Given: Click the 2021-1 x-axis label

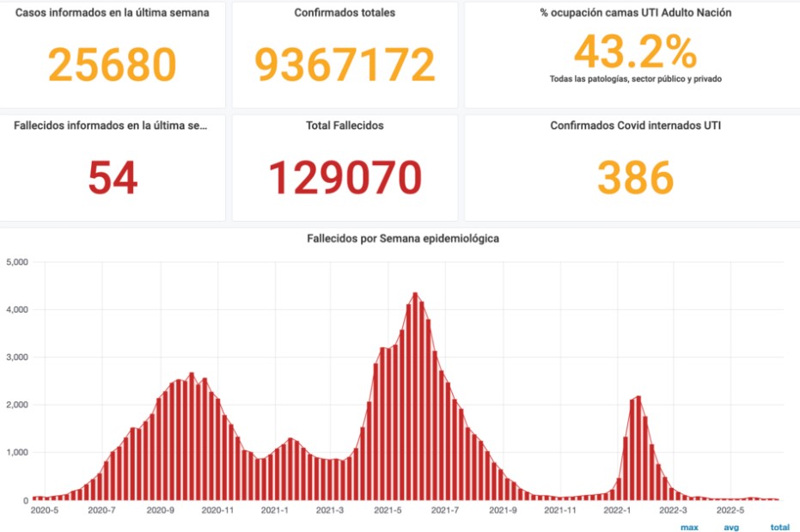Looking at the screenshot, I should coord(274,510).
